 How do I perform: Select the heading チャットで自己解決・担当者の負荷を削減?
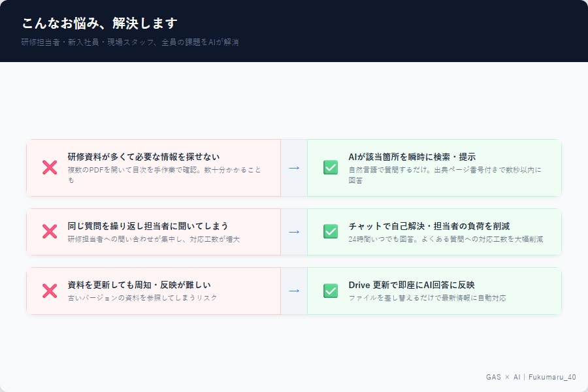pyautogui.click(x=429, y=226)
